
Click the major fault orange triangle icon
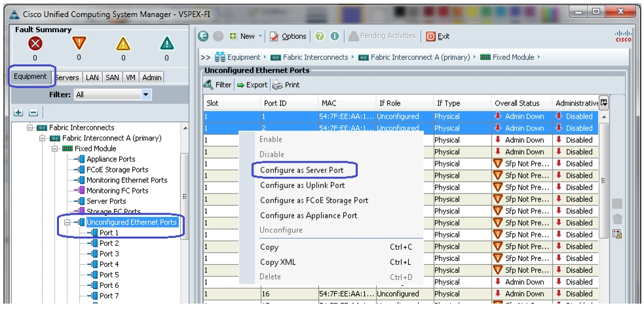click(x=79, y=43)
